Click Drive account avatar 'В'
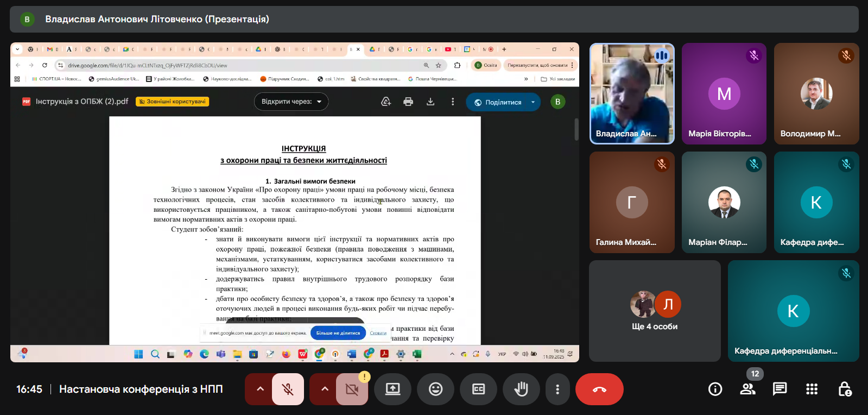 click(x=557, y=102)
